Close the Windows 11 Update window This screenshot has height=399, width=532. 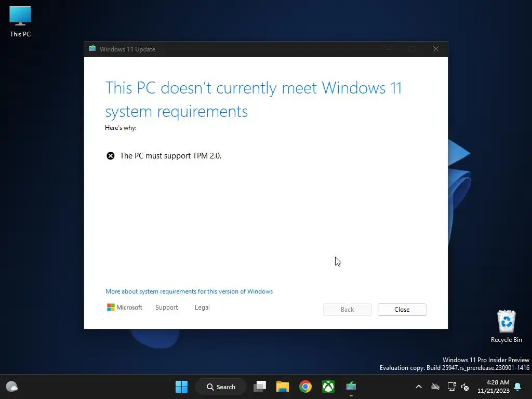click(436, 49)
